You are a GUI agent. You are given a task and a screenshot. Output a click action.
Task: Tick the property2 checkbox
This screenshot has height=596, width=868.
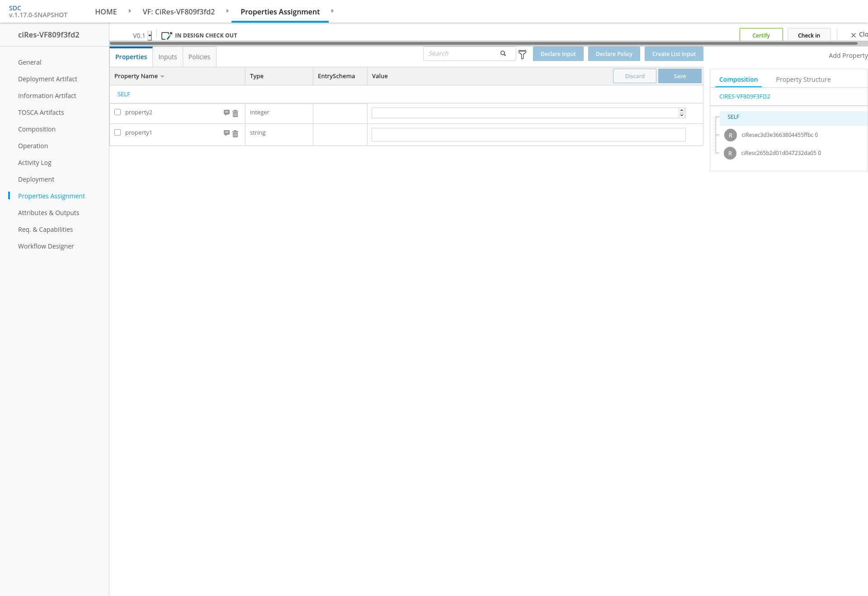pos(118,112)
